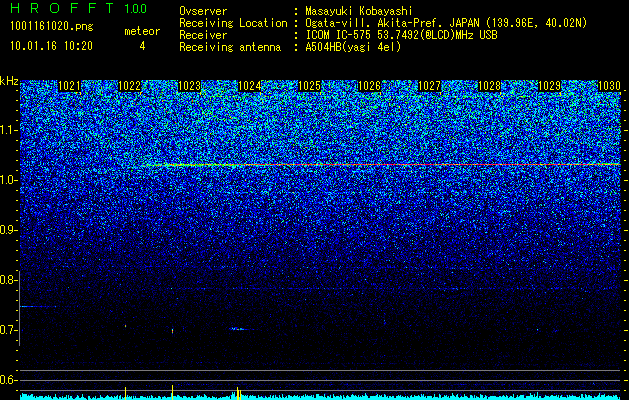Click the 1028 time marker

coord(490,86)
